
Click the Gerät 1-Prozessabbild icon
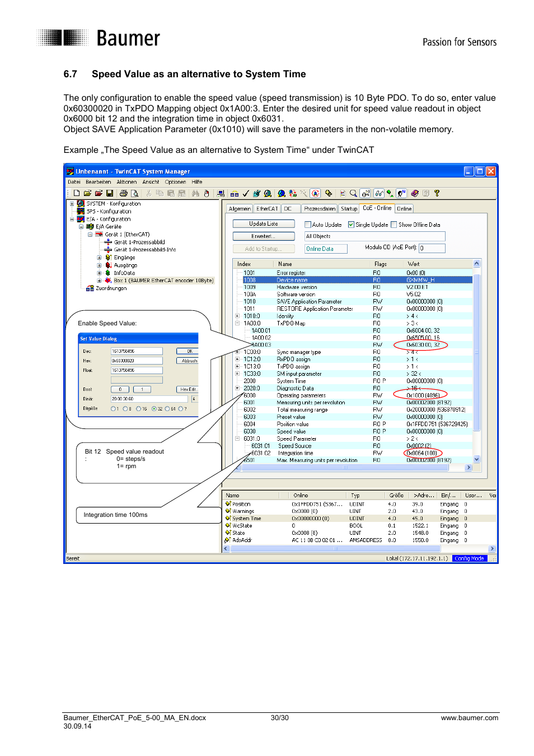tap(108, 242)
